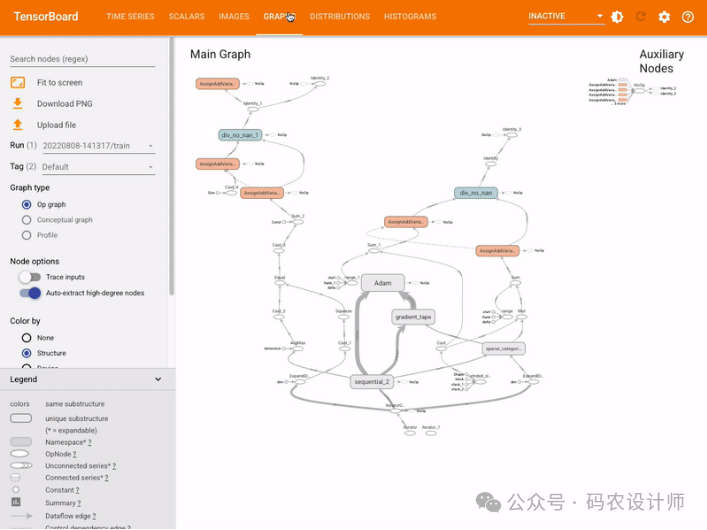Screen dimensions: 707x530
Task: Toggle the Trace inputs switch
Action: pyautogui.click(x=30, y=277)
